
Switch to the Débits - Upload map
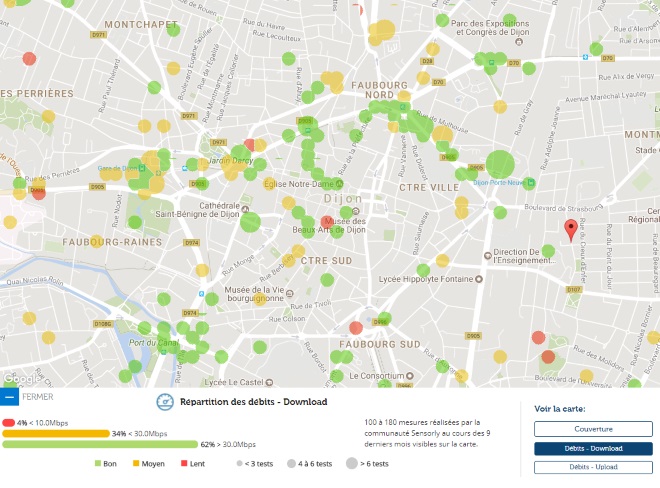click(x=593, y=467)
